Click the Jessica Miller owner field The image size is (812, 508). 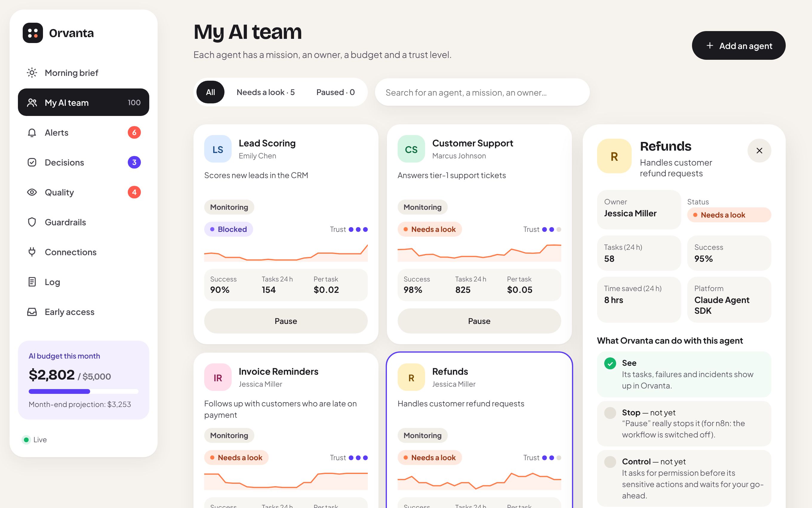click(x=639, y=209)
